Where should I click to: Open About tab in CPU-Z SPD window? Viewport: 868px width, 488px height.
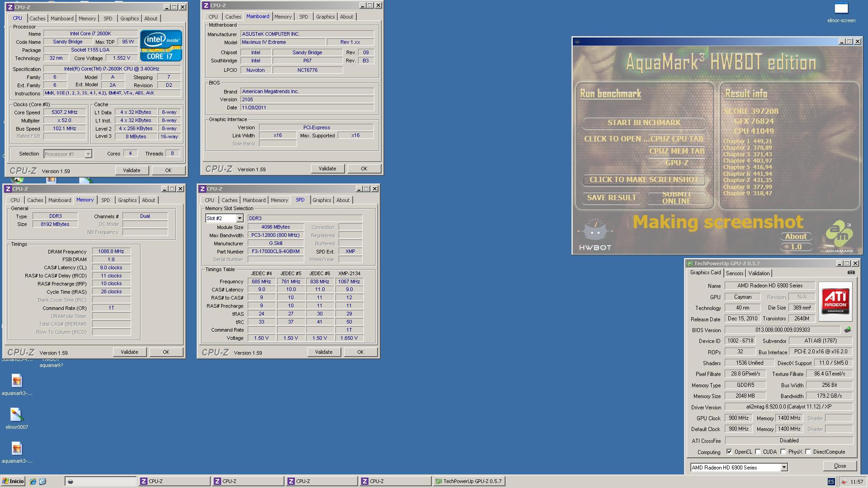pos(343,200)
